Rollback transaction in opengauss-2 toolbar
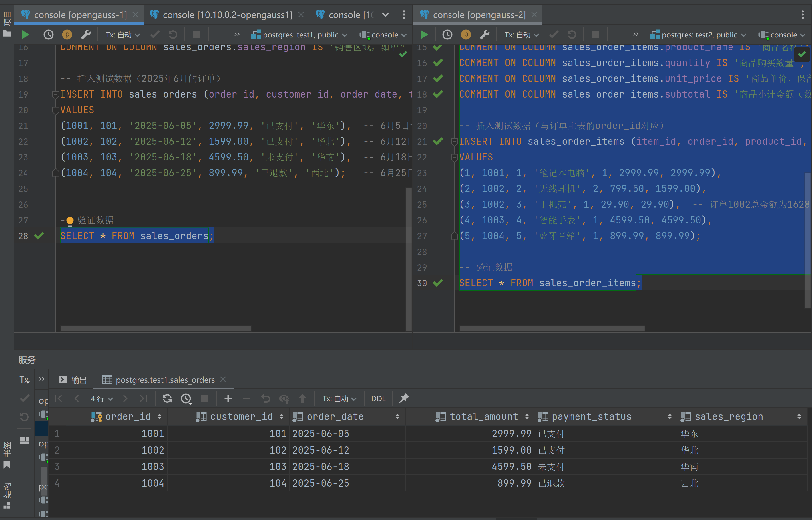 [x=572, y=34]
